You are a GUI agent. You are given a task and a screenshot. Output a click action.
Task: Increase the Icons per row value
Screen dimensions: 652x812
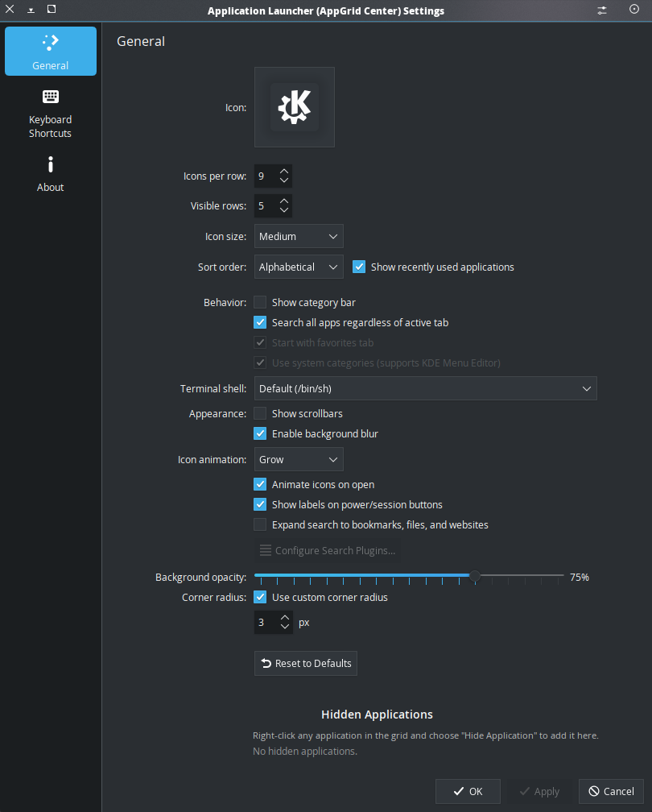coord(284,171)
